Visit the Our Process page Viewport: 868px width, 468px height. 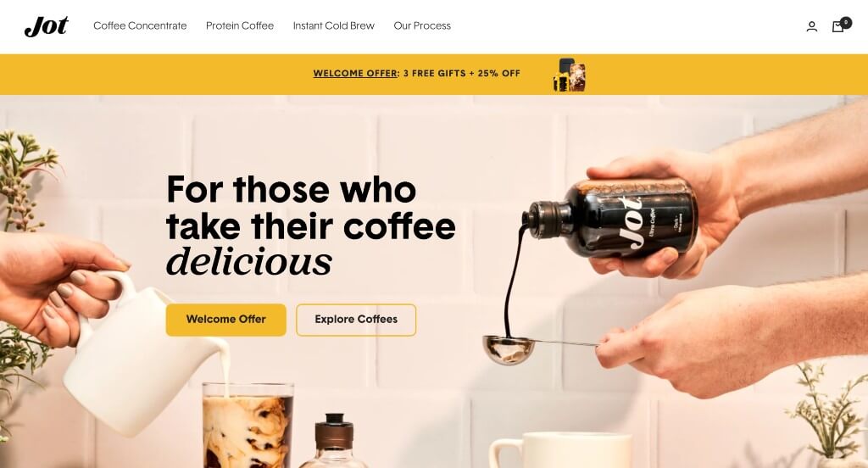click(x=422, y=26)
